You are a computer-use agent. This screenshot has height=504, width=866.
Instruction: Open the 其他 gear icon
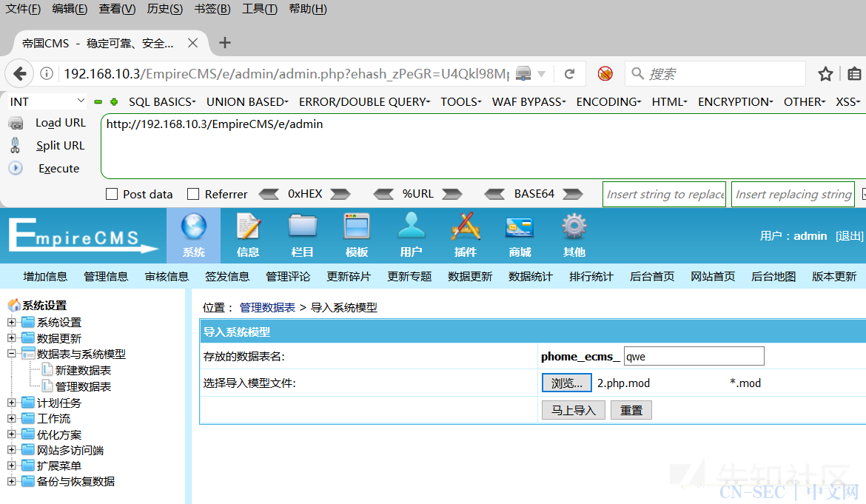[x=574, y=226]
